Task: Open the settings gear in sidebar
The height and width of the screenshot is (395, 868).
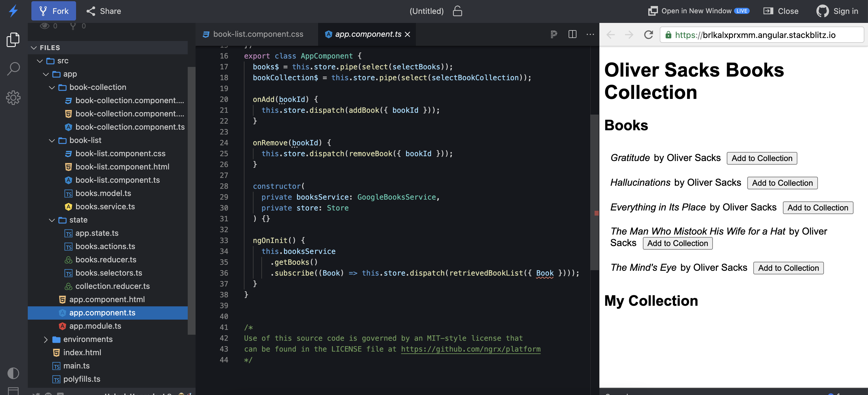Action: click(14, 98)
